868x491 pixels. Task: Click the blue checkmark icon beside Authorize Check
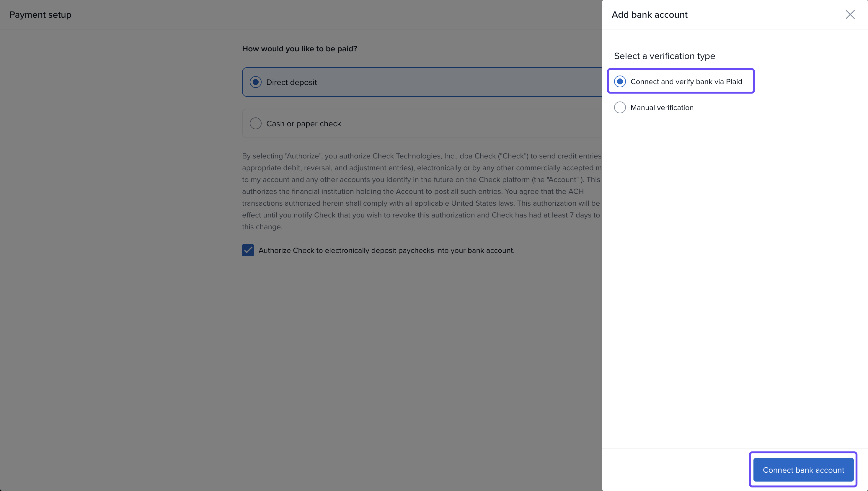248,250
